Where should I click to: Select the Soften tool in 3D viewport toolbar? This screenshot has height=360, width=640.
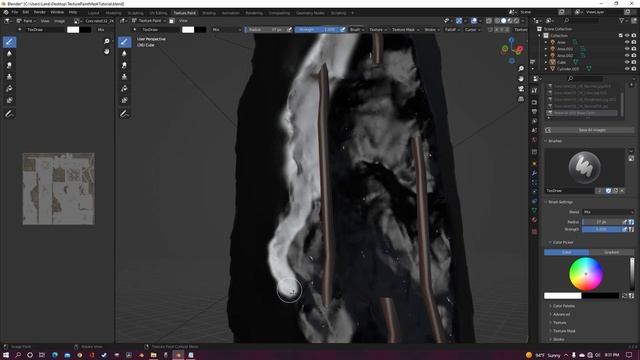point(124,53)
